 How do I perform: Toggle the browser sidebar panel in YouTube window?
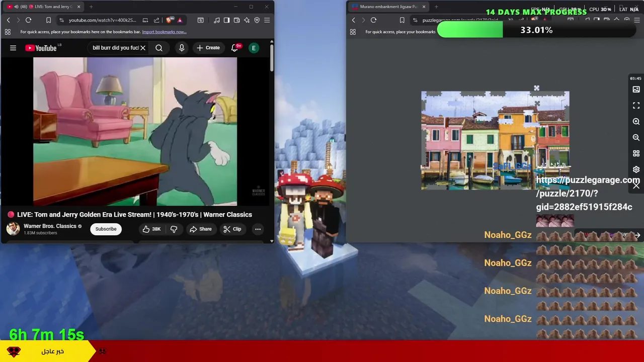pyautogui.click(x=226, y=20)
